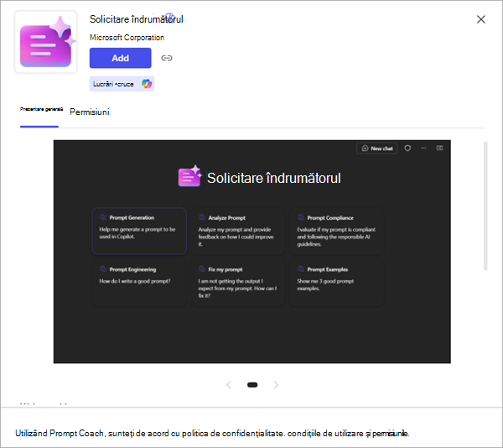This screenshot has width=503, height=448.
Task: Click the dialog title Solicitare îndrumătorul
Action: 137,19
